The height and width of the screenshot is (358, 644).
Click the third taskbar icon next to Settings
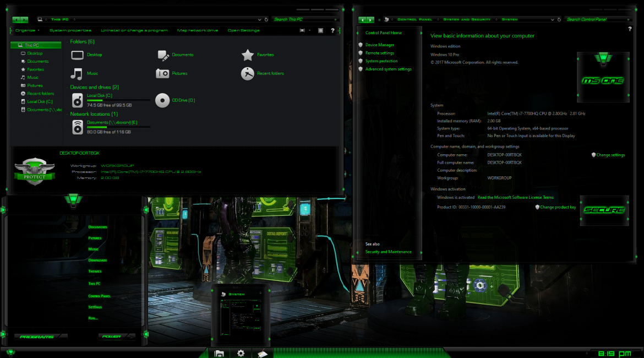263,353
